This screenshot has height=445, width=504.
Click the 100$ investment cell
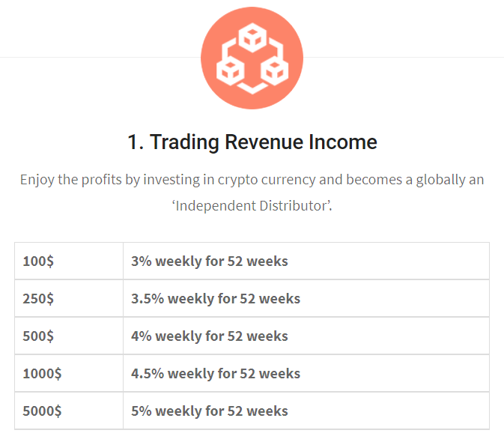69,261
